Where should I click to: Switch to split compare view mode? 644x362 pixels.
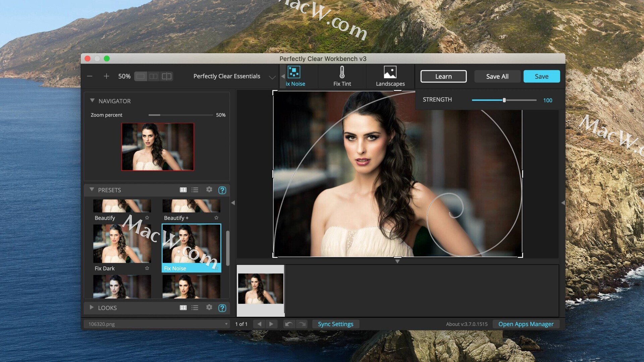click(166, 76)
